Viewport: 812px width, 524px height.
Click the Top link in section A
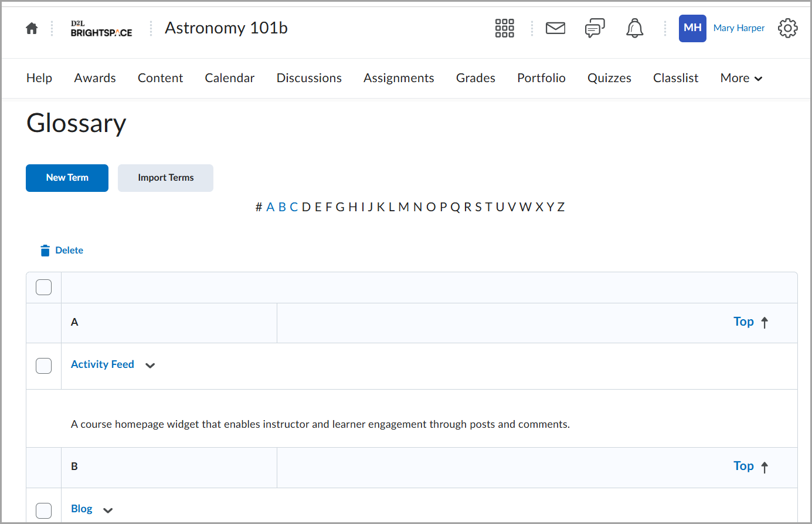point(743,322)
